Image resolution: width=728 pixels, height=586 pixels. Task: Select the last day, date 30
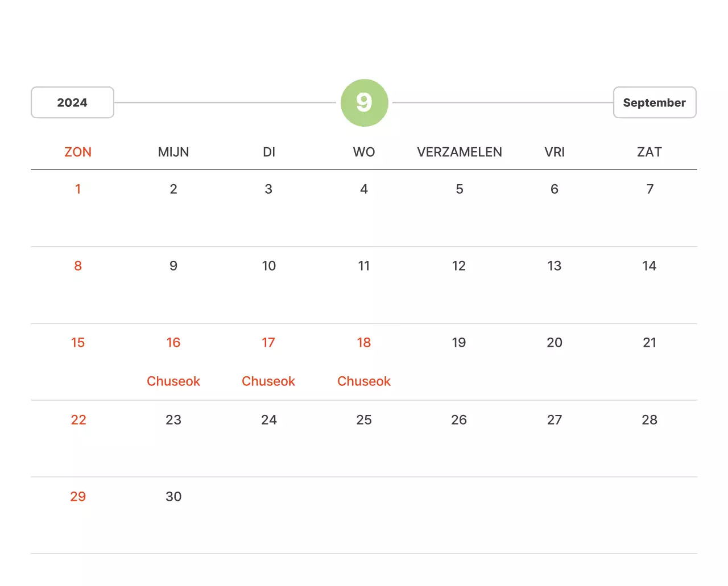[x=173, y=497]
